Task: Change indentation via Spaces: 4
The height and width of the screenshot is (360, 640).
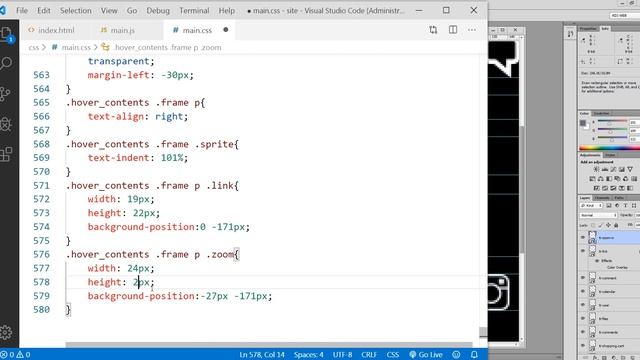Action: tap(309, 354)
